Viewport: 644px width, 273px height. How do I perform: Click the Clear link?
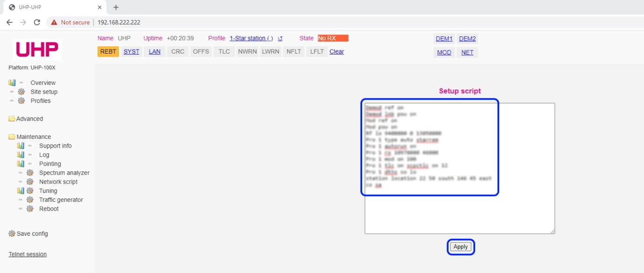click(x=336, y=52)
